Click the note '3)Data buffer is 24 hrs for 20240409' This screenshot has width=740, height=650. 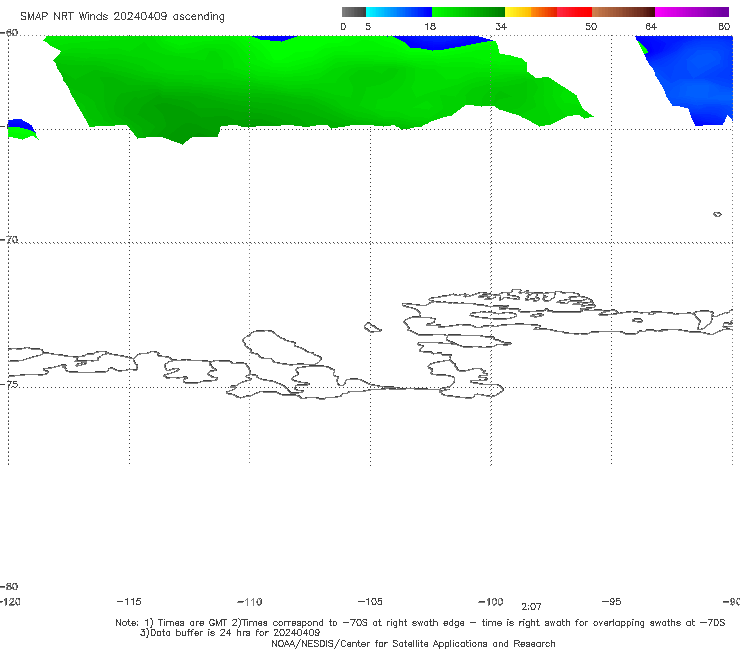click(x=230, y=633)
